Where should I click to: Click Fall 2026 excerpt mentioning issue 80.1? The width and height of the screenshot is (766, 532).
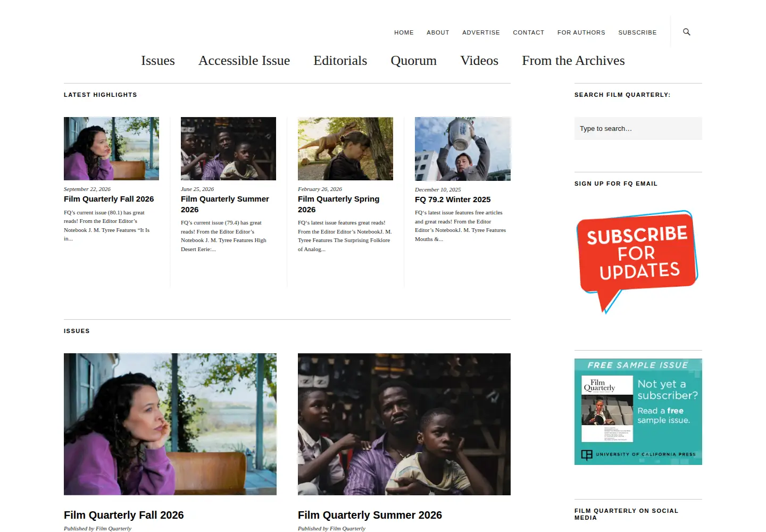click(x=106, y=226)
